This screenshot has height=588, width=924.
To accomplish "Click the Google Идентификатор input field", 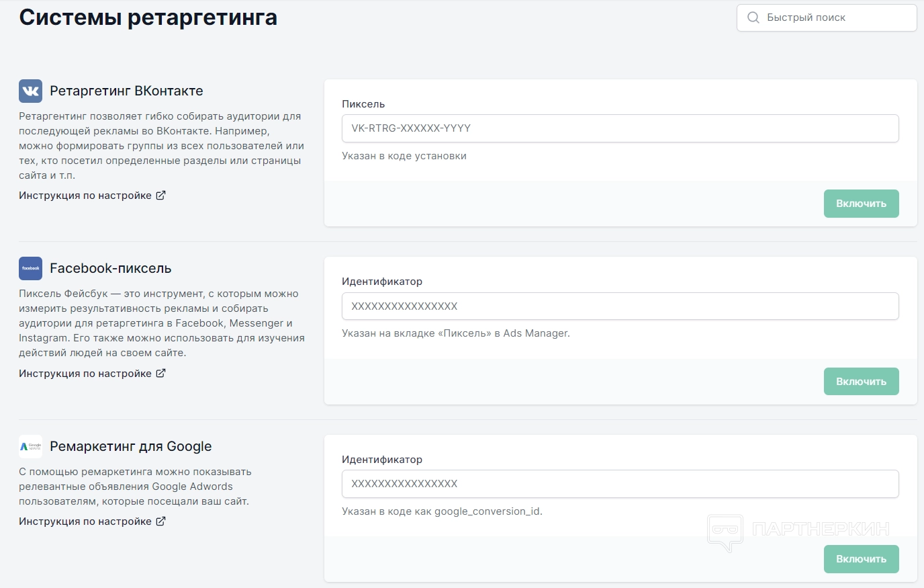I will click(620, 484).
